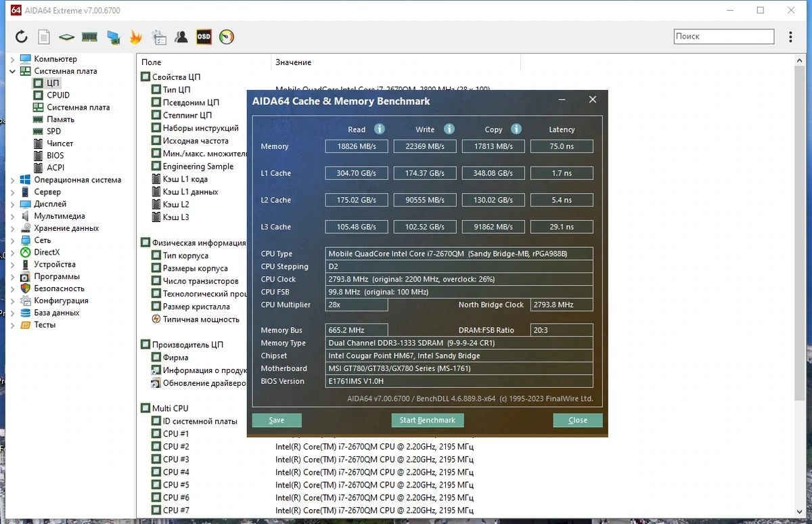Click the Обновление драйверов link row
This screenshot has width=812, height=524.
(x=204, y=383)
